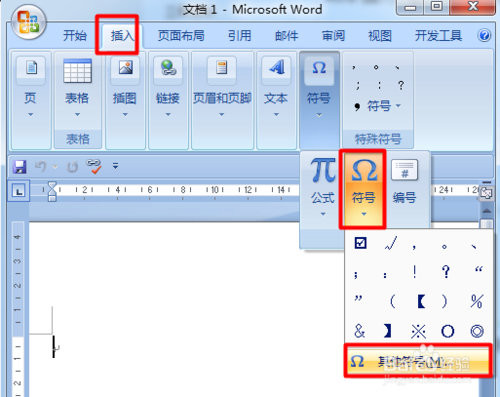Insert the double circle ◎ symbol
Viewport: 500px width, 397px height.
point(477,331)
